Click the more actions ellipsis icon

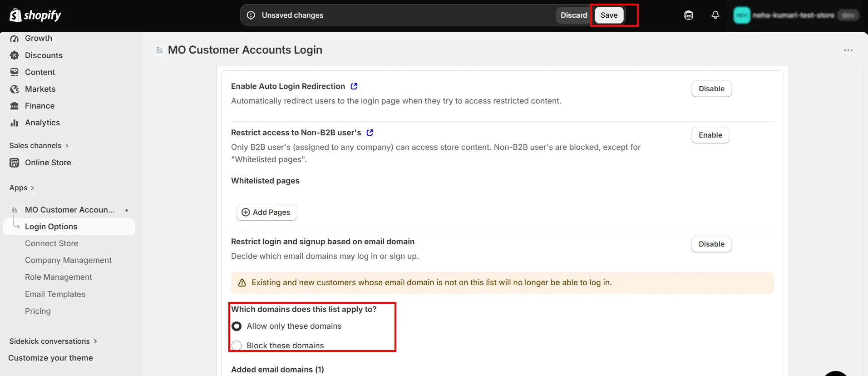[x=848, y=50]
